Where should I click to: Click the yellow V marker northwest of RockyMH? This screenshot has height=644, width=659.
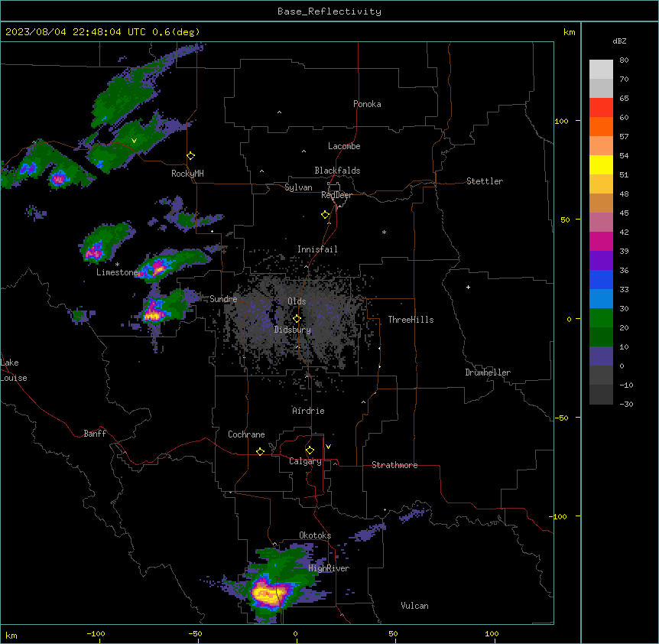pos(134,141)
